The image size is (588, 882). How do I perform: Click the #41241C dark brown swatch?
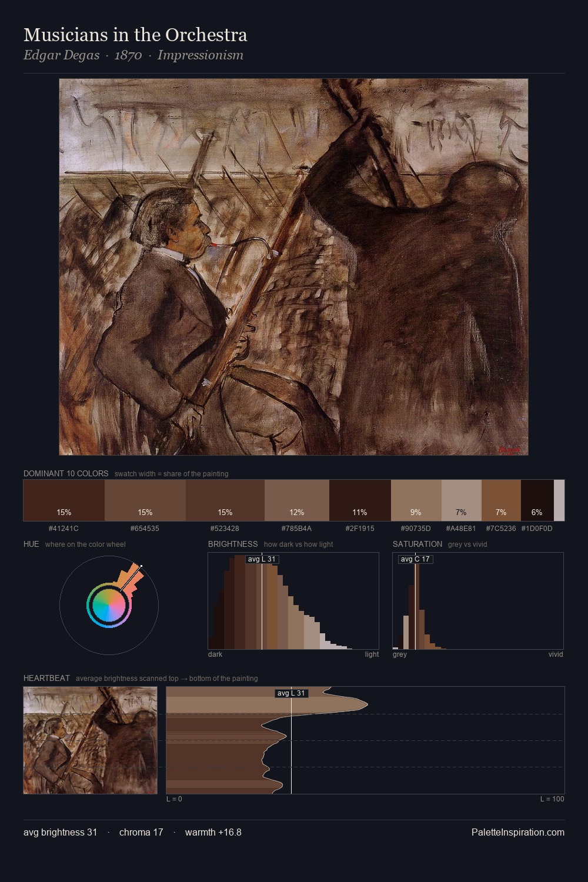64,500
